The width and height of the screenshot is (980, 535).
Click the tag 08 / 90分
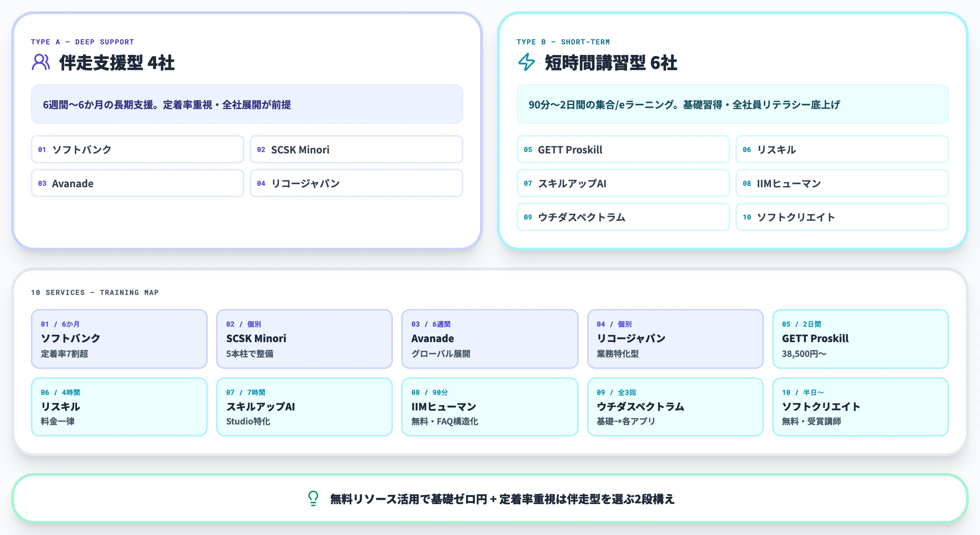429,392
